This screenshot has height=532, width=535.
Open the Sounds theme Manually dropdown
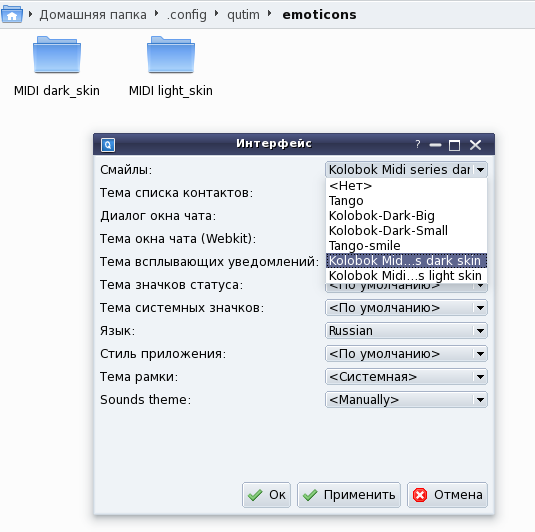406,400
